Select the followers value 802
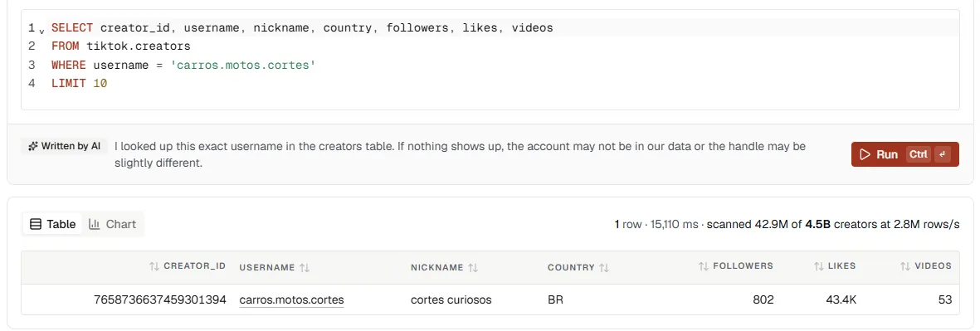Image resolution: width=980 pixels, height=331 pixels. click(763, 299)
